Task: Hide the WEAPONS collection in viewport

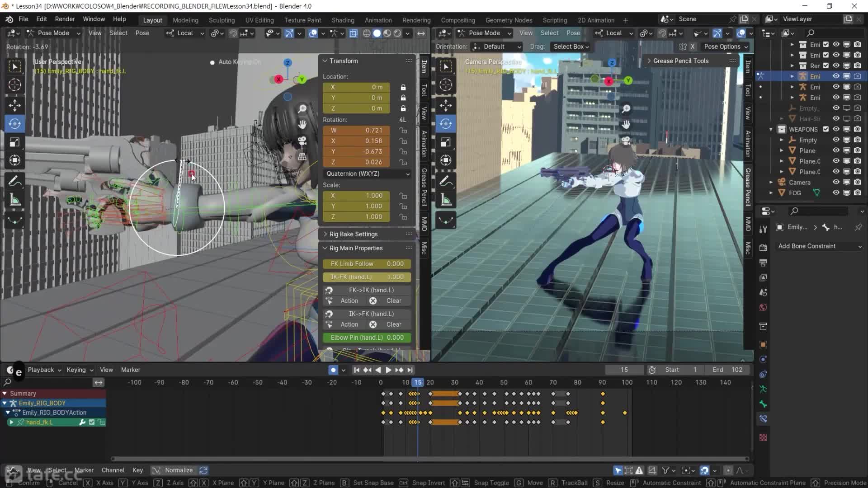Action: [836, 129]
